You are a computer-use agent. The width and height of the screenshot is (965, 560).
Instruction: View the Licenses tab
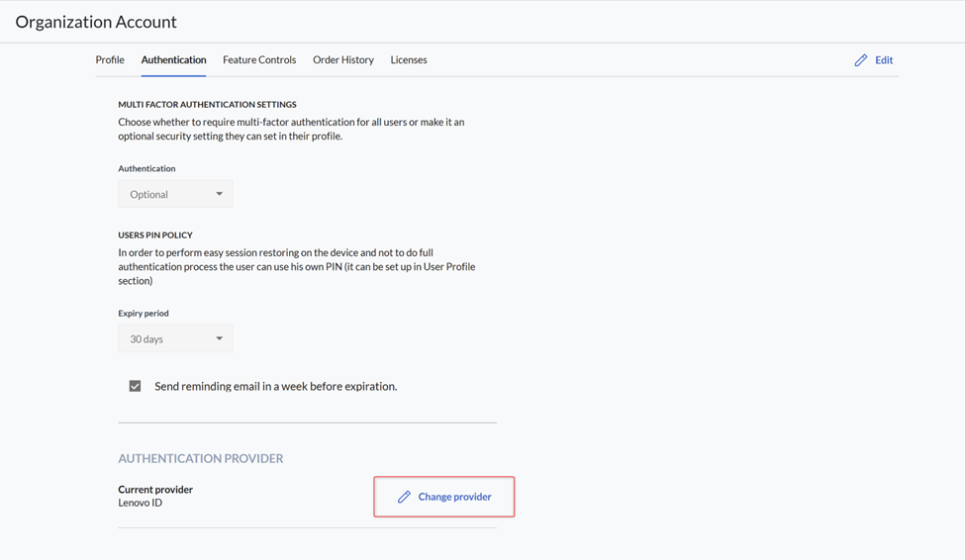[x=409, y=59]
